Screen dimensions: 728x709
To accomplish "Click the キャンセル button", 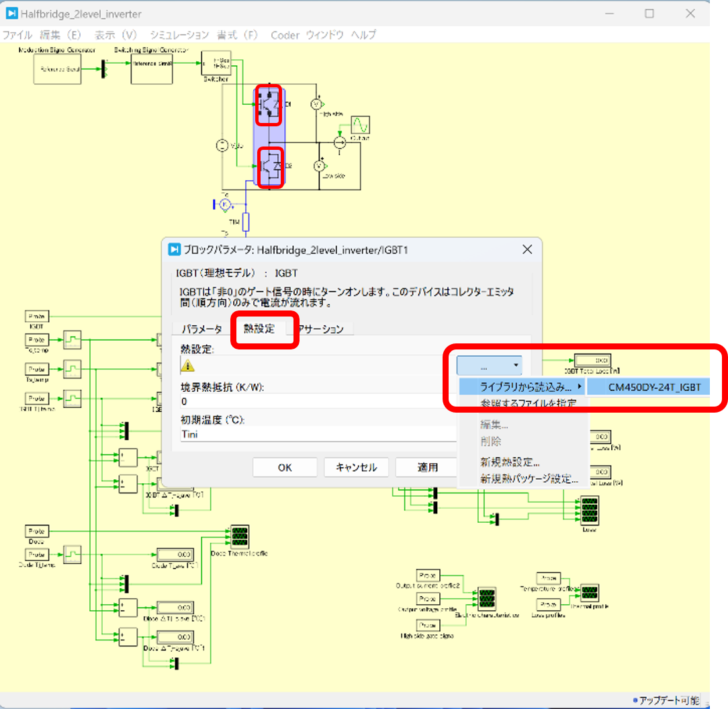I will (x=356, y=467).
